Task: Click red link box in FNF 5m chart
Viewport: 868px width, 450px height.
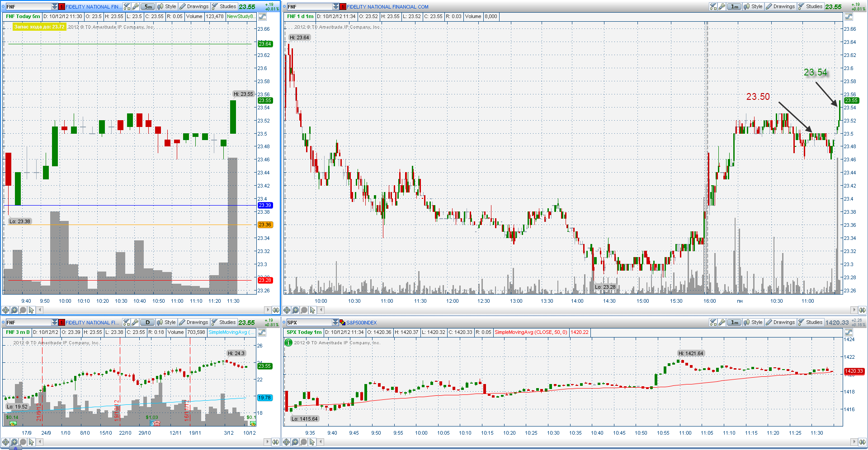Action: pos(62,7)
